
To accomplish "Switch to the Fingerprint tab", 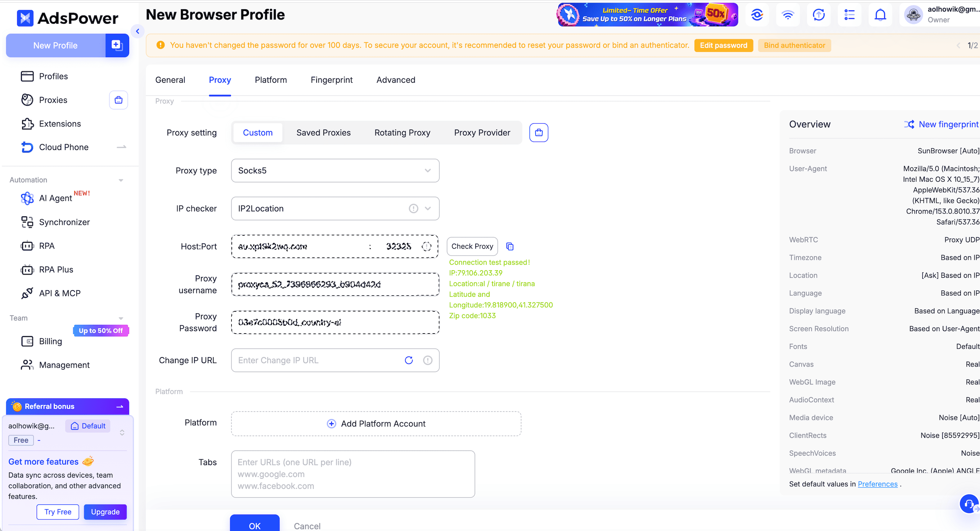I will 331,80.
